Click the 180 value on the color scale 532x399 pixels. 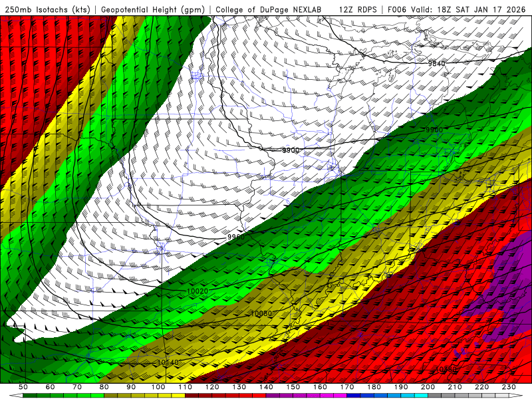pyautogui.click(x=374, y=387)
